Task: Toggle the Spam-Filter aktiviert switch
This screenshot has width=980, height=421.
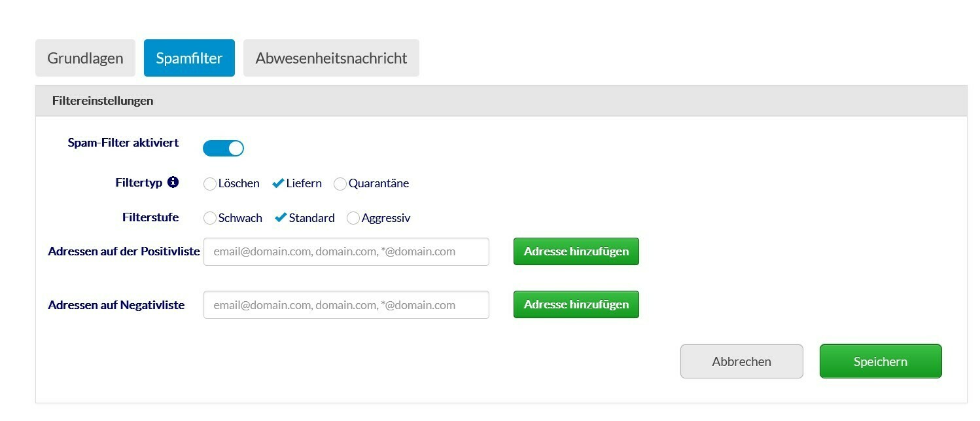Action: tap(223, 148)
